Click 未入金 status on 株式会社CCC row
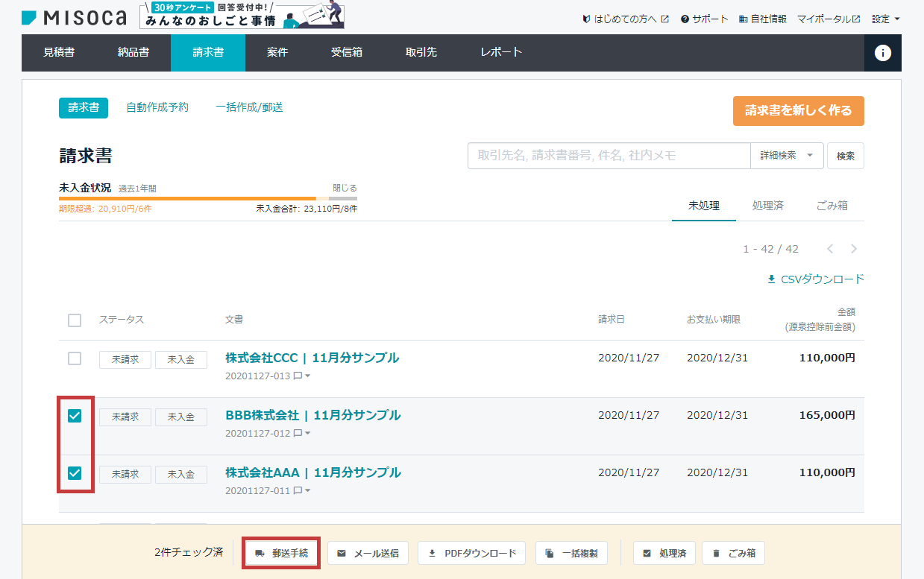The width and height of the screenshot is (924, 579). click(181, 360)
